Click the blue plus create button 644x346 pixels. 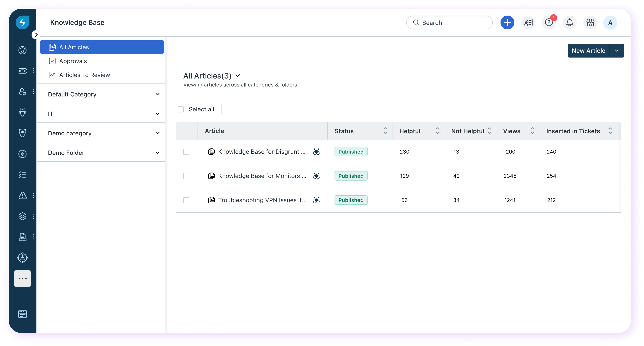(507, 23)
